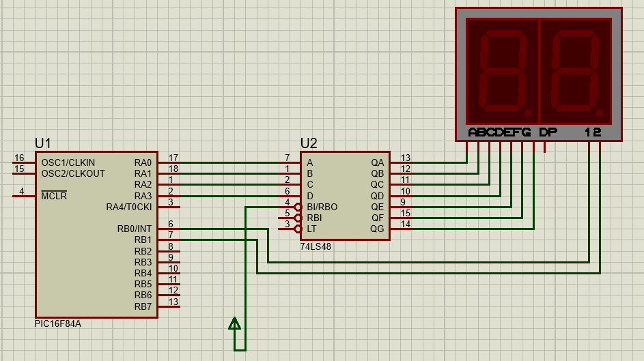Click the unconnected MCLR pin 4 stub
644x361 pixels.
(24, 196)
